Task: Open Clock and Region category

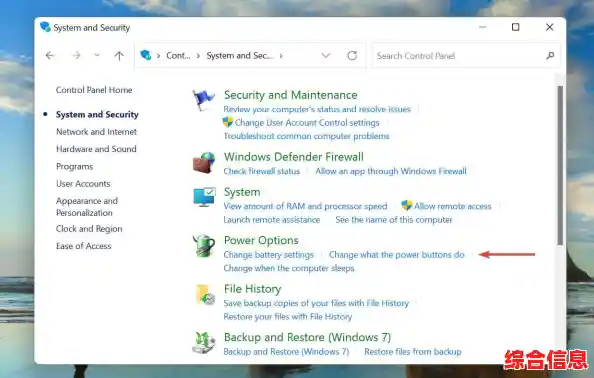Action: pyautogui.click(x=89, y=229)
